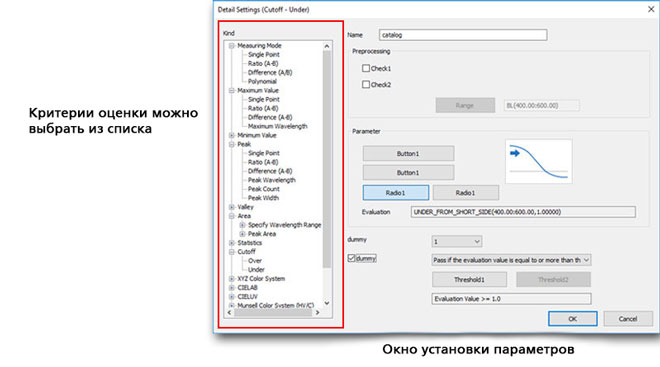Click the Evaluation Value >= 1.0 field
660x367 pixels.
pyautogui.click(x=511, y=299)
